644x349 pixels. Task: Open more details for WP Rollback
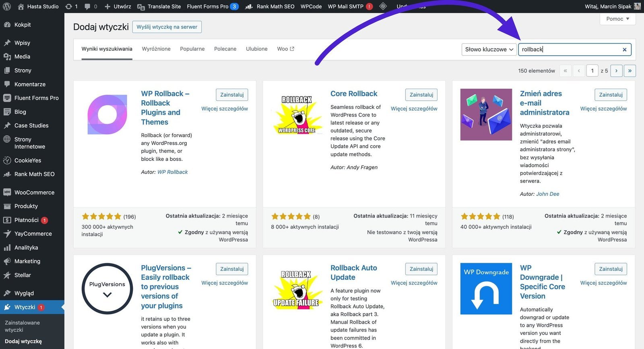[225, 109]
